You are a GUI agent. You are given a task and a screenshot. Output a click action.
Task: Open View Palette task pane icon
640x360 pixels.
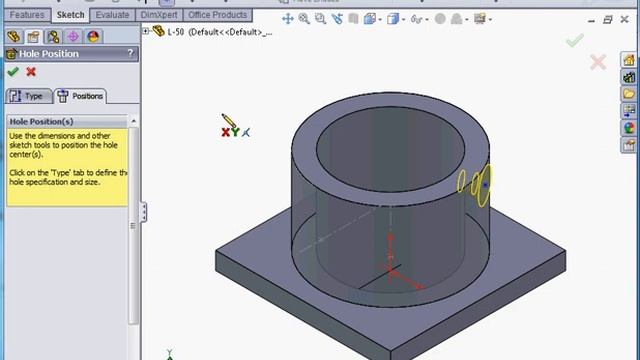coord(629,111)
